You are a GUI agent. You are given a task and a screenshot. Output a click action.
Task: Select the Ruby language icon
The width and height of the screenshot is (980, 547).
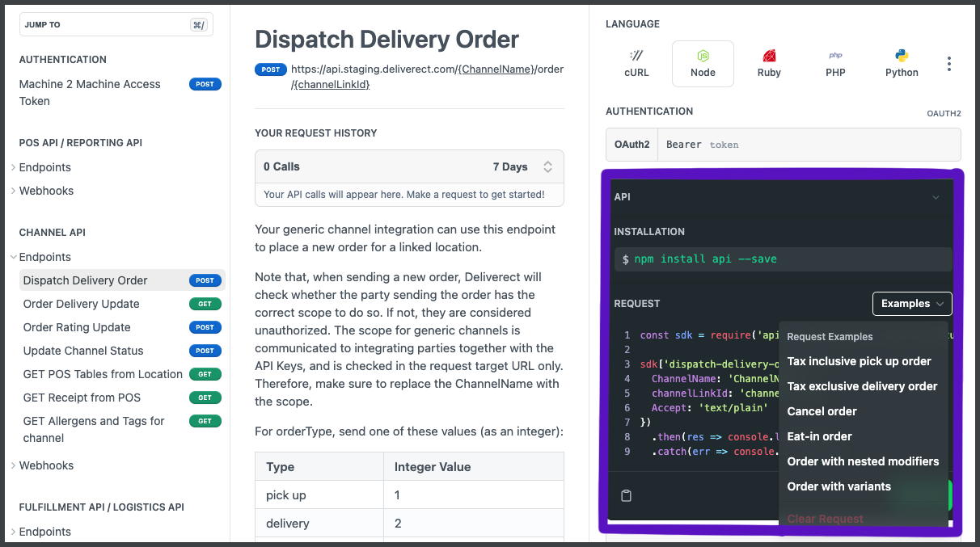point(769,64)
